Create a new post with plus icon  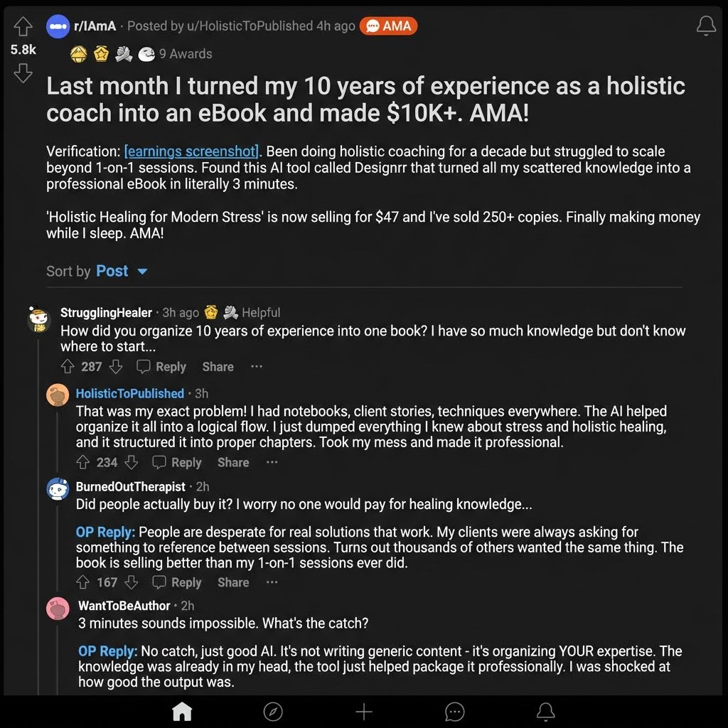point(364,711)
